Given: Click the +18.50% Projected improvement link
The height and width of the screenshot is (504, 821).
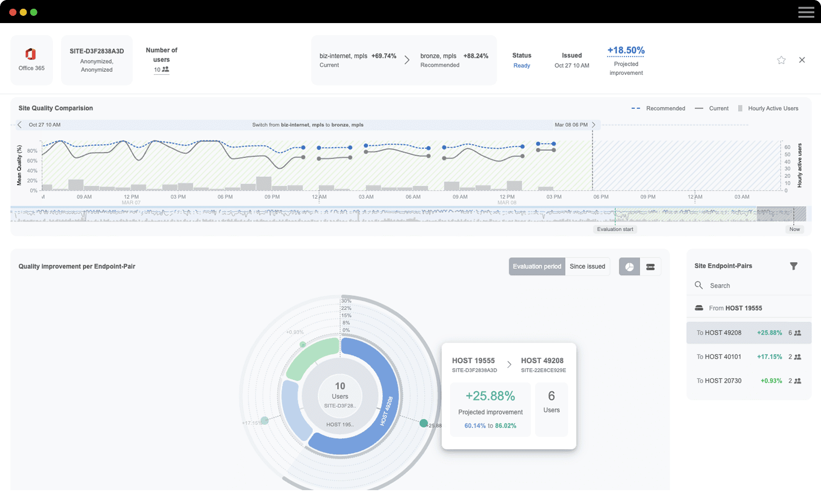Looking at the screenshot, I should 625,50.
